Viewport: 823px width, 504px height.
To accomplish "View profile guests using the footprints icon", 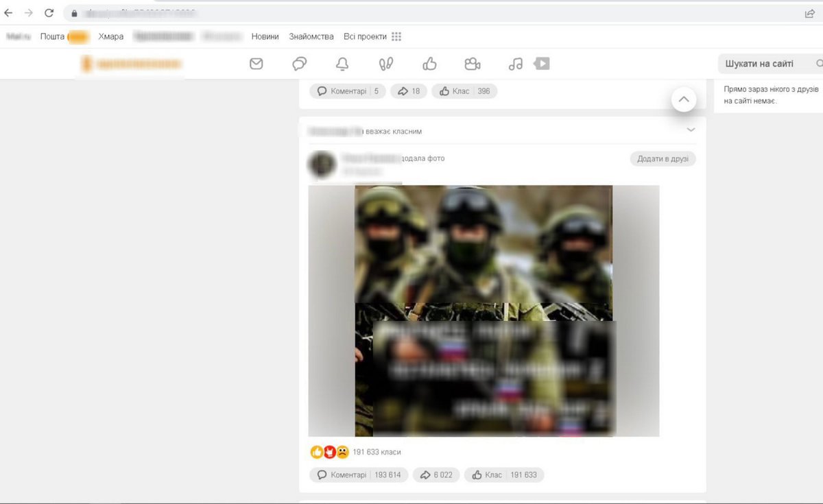I will (x=385, y=63).
